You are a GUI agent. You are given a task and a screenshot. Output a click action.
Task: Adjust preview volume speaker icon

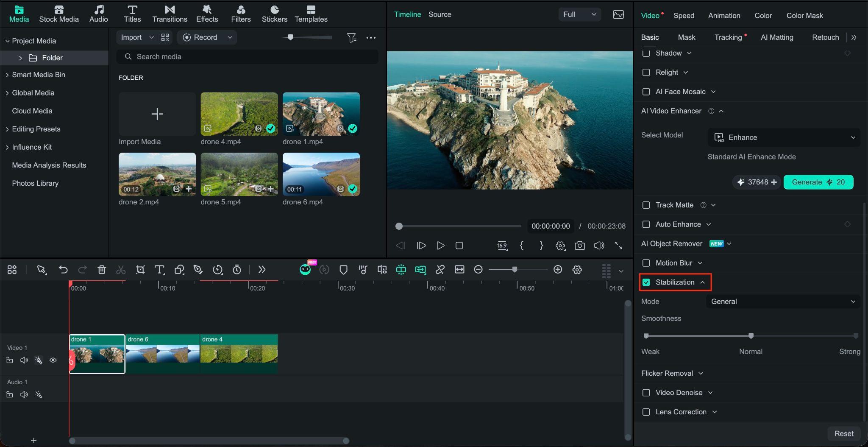(x=599, y=246)
